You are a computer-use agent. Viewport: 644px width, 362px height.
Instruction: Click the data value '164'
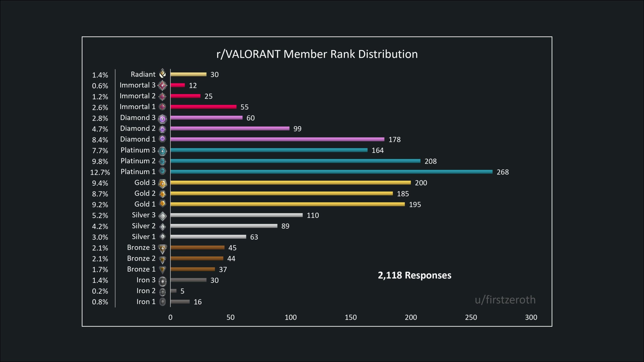tap(378, 151)
